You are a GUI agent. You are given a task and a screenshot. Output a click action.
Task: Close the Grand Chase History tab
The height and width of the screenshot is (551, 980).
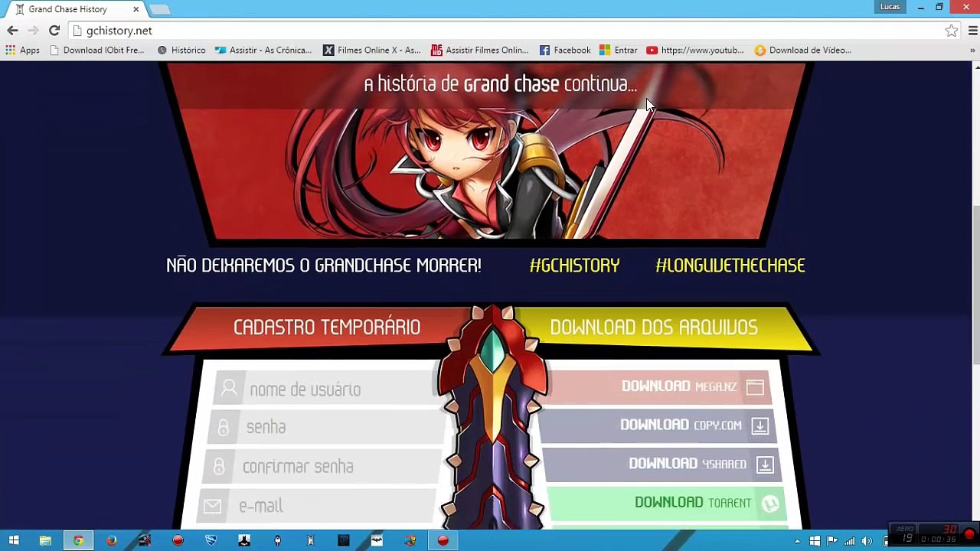(136, 9)
